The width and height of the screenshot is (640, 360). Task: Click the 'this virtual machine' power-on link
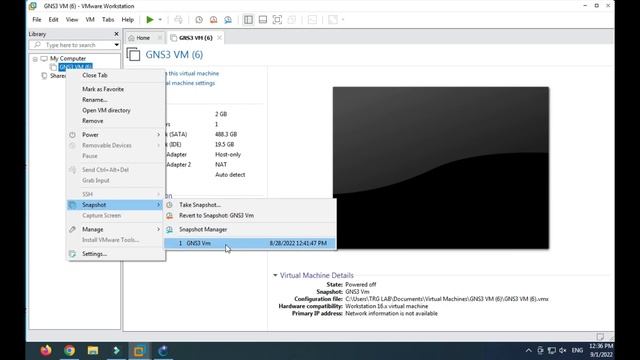(193, 73)
